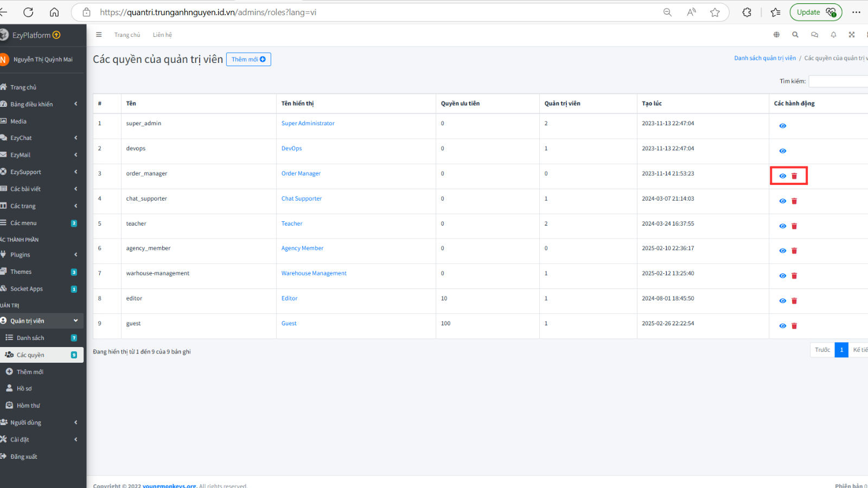View the agency_member role eye icon
The width and height of the screenshot is (868, 488).
click(x=783, y=251)
